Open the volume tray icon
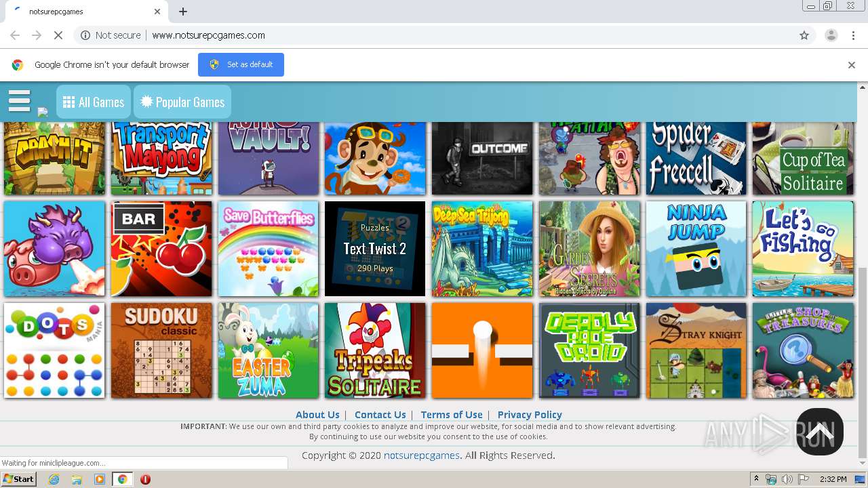This screenshot has height=488, width=868. point(787,479)
